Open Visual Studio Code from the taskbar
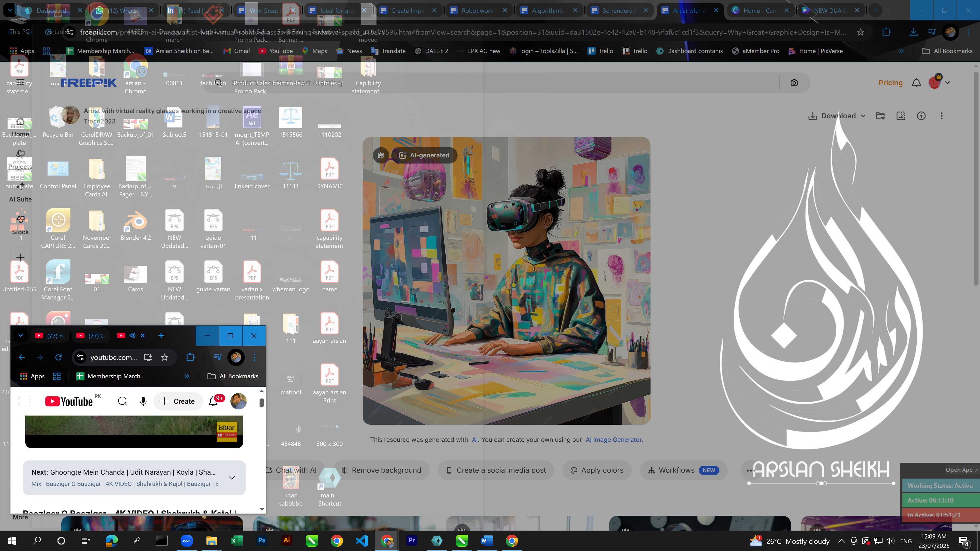The image size is (980, 551). coord(362,540)
